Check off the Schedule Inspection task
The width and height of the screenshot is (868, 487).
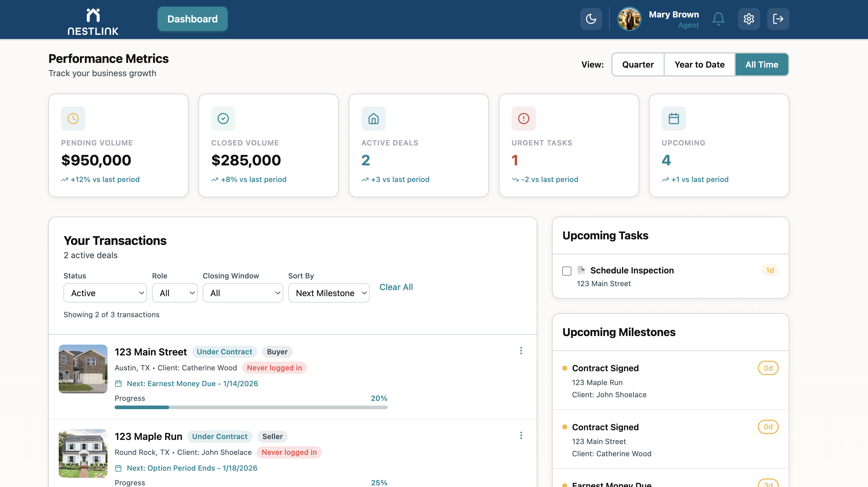point(566,271)
